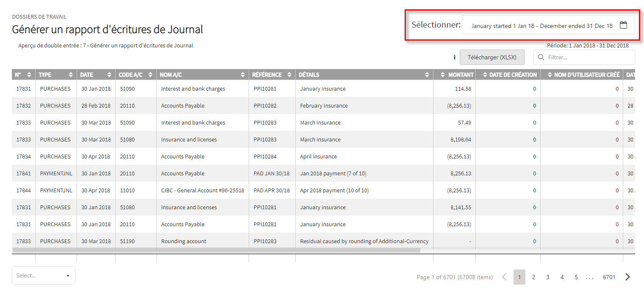The width and height of the screenshot is (644, 294).
Task: Click reference PAD JAN 30/18
Action: [x=272, y=173]
